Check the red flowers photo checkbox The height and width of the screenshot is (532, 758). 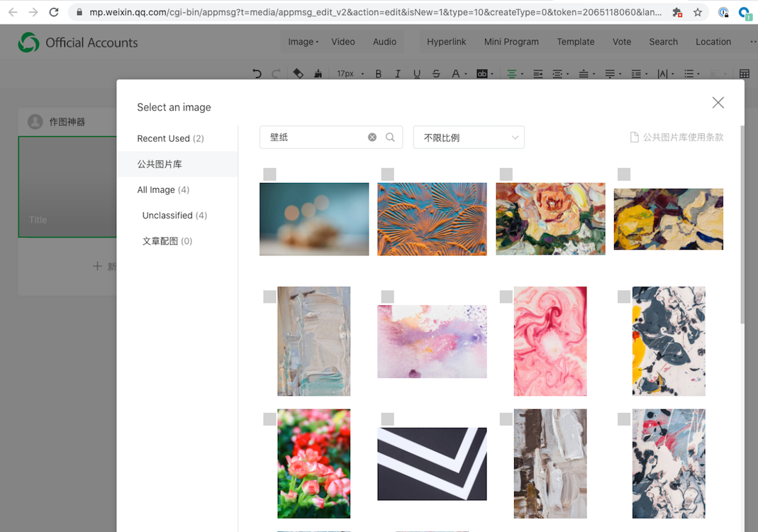point(269,419)
